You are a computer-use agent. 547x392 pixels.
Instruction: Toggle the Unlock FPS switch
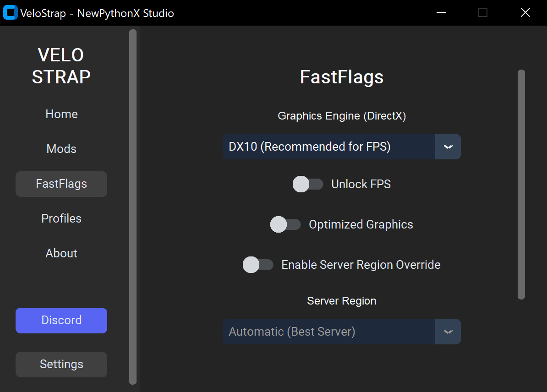point(308,184)
